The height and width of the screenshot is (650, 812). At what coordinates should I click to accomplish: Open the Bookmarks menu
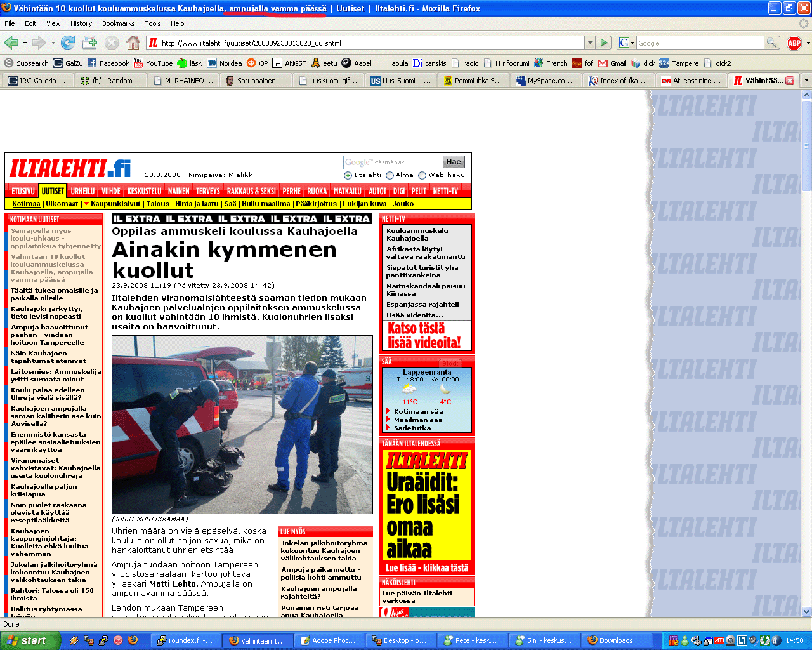118,23
